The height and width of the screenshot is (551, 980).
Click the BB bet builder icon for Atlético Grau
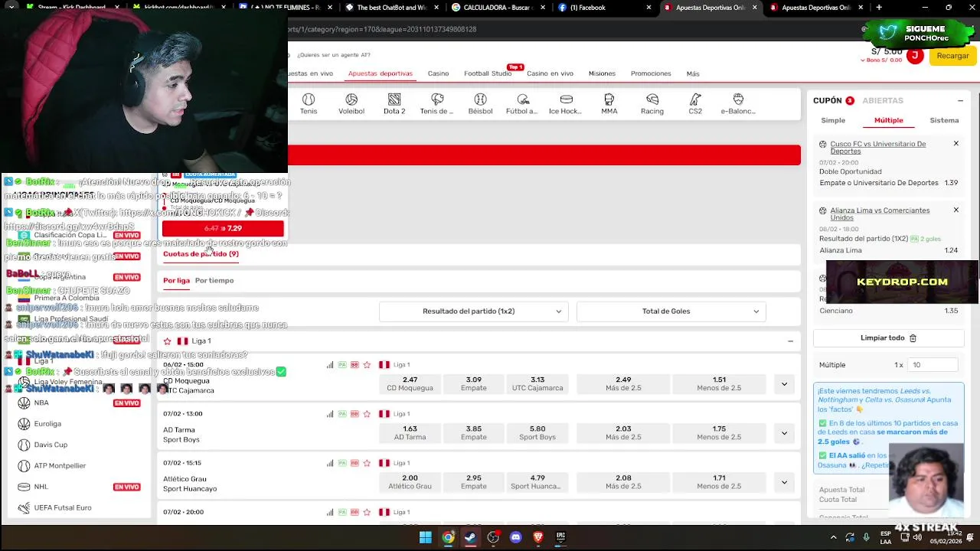[354, 463]
